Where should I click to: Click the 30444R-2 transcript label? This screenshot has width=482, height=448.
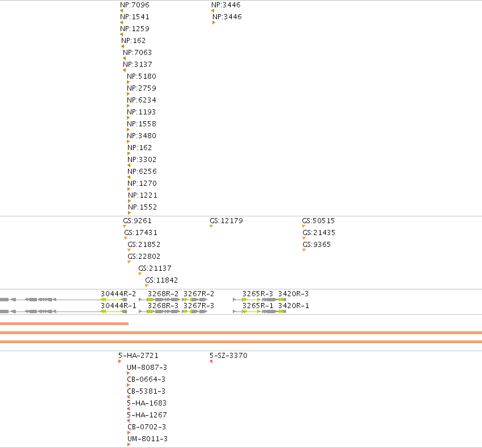pos(118,294)
